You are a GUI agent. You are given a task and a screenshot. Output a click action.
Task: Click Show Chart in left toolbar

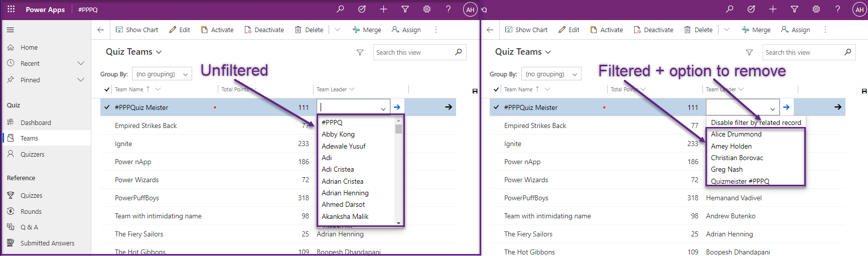click(x=136, y=30)
